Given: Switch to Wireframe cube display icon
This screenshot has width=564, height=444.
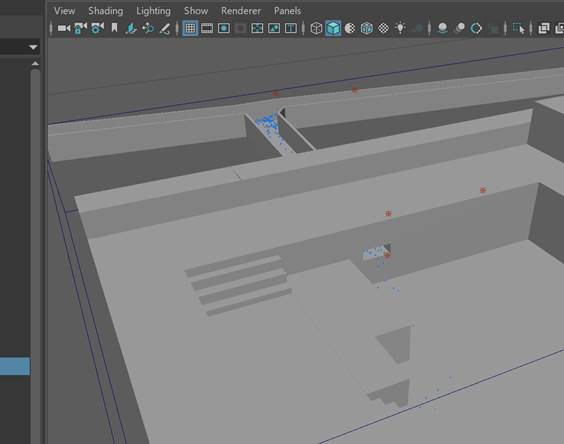Looking at the screenshot, I should tap(316, 28).
